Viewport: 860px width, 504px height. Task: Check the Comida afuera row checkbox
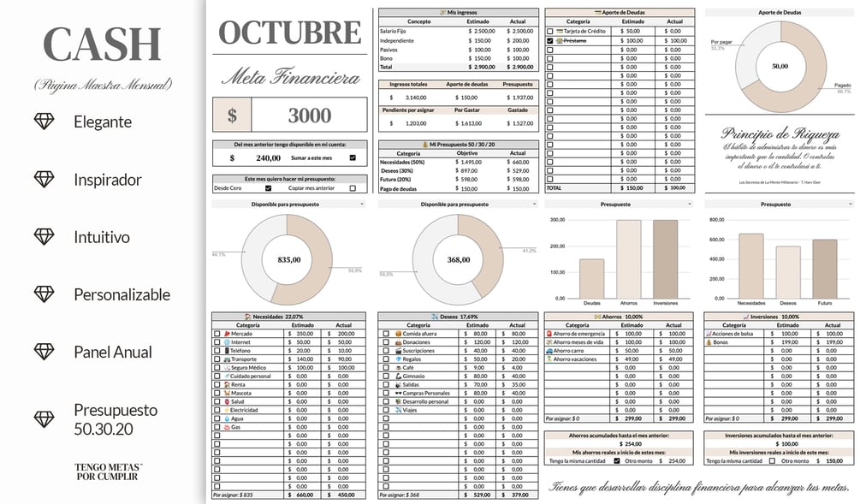386,334
